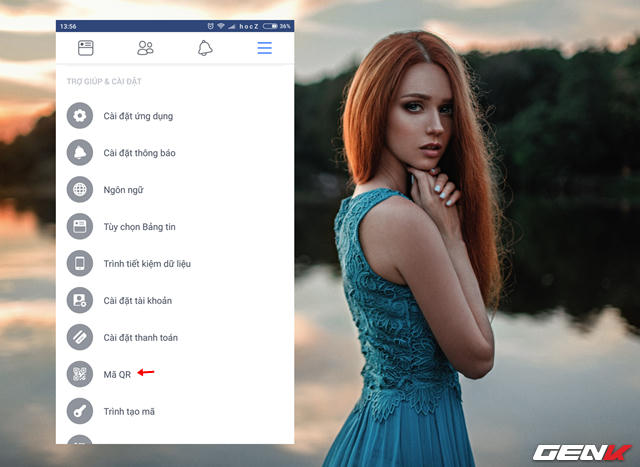Click the key icon for code generator
This screenshot has width=640, height=467.
[x=79, y=411]
